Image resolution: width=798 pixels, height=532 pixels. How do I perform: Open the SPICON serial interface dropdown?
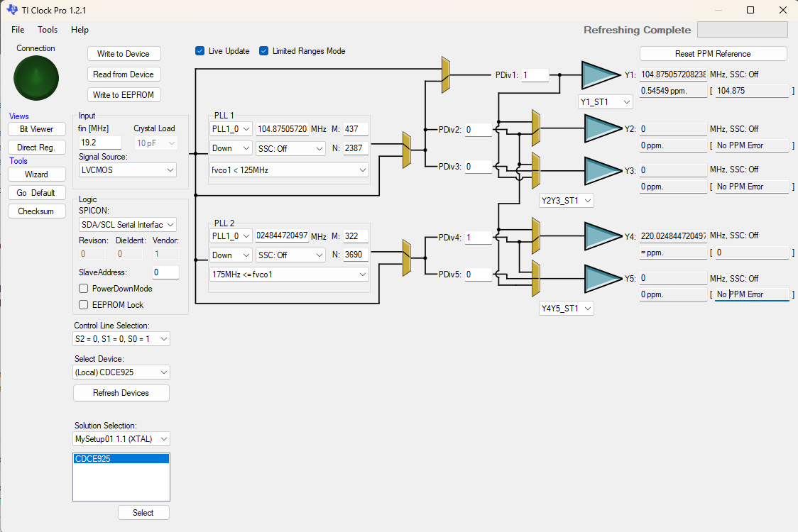(128, 224)
